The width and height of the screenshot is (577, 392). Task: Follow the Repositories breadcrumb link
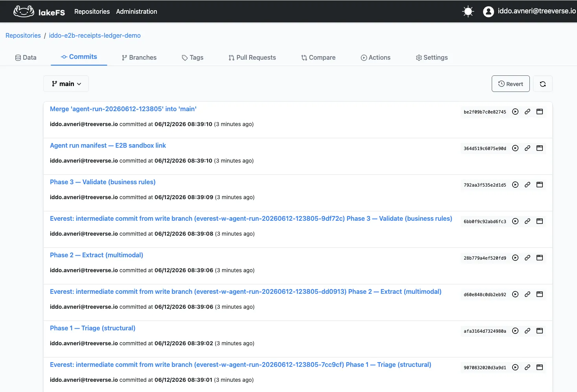23,35
